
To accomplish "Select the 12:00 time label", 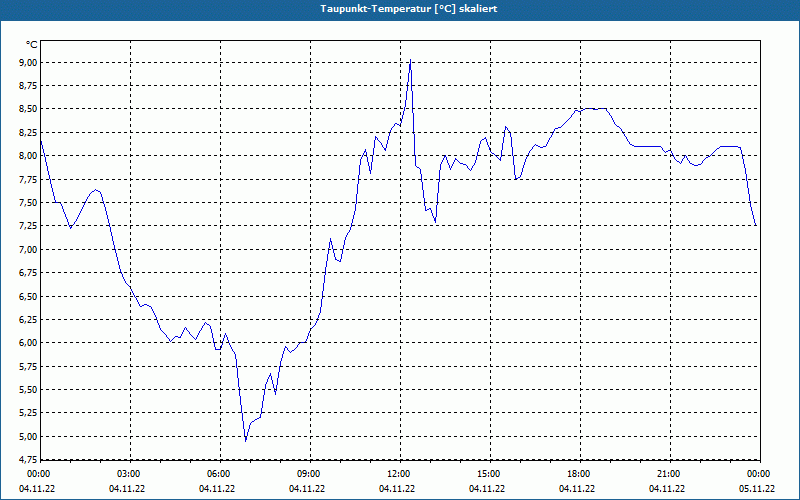I will [398, 474].
